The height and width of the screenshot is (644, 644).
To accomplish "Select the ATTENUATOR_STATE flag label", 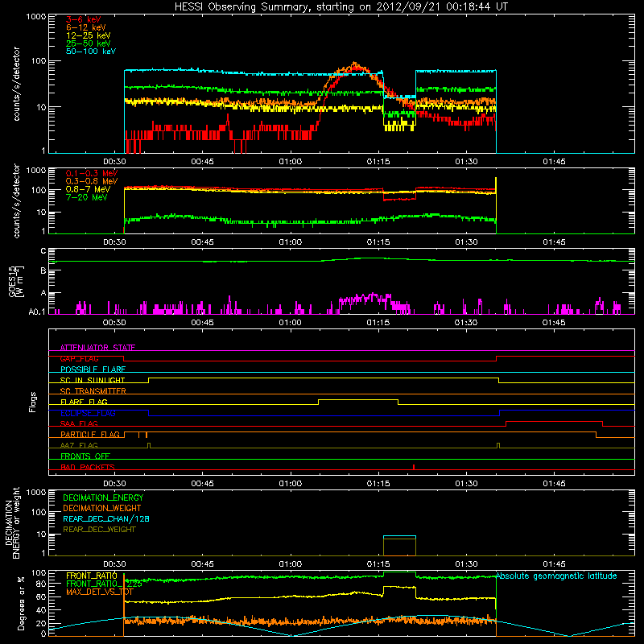I will tap(97, 348).
